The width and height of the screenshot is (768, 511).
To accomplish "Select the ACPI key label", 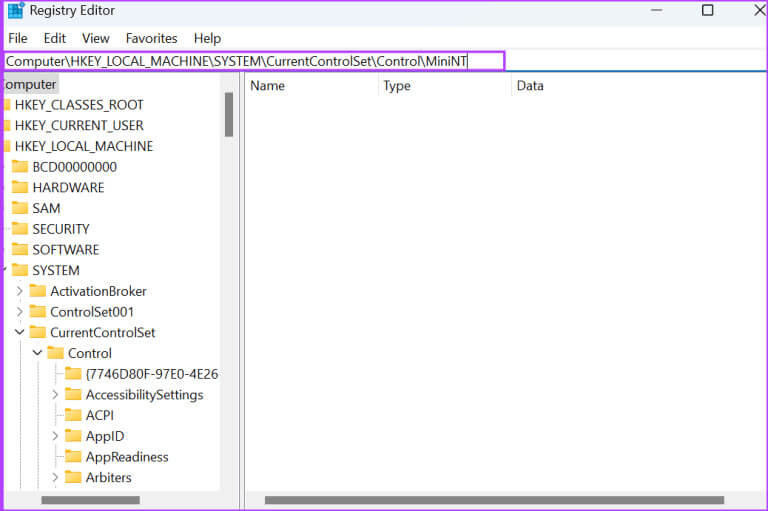I will click(99, 415).
